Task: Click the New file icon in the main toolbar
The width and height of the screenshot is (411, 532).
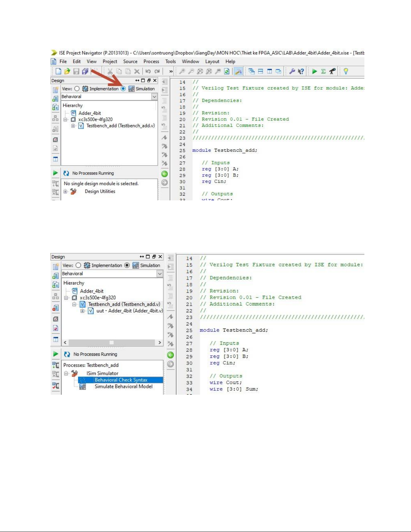Action: click(x=58, y=71)
